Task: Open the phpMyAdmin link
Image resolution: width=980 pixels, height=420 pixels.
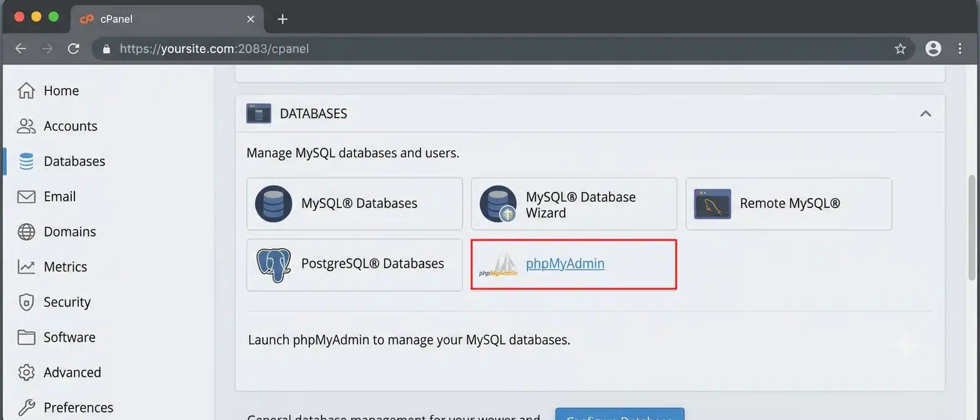Action: pos(565,264)
